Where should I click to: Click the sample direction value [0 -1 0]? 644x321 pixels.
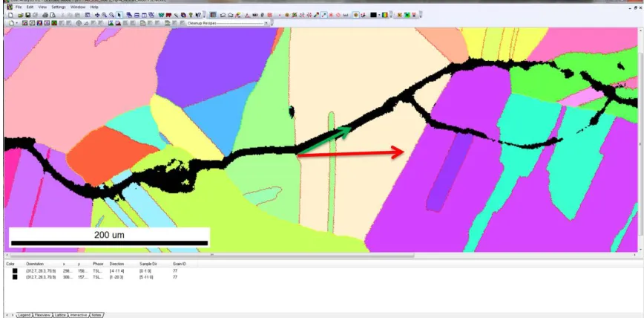click(x=145, y=270)
